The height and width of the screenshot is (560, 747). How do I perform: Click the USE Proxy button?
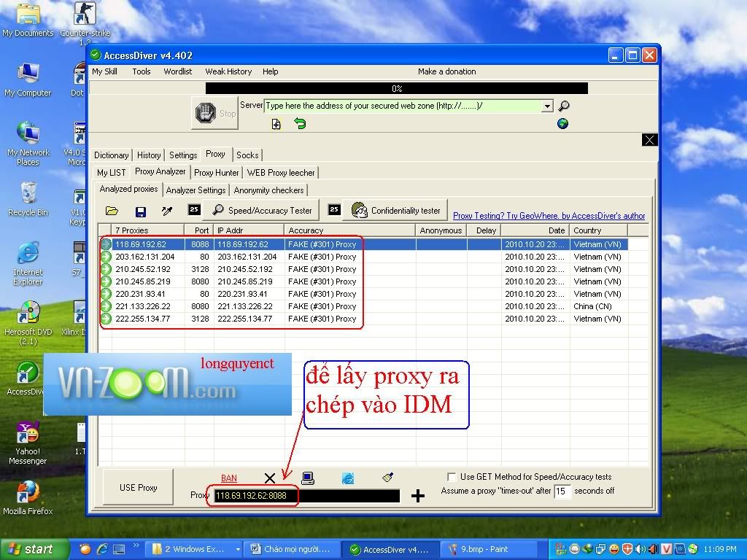tap(138, 488)
